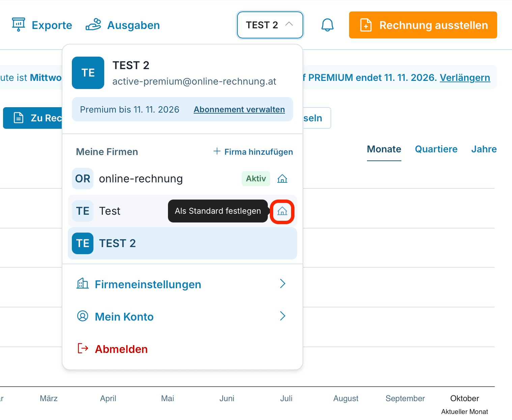The width and height of the screenshot is (512, 420).
Task: Collapse the TEST 2 company dropdown
Action: [270, 25]
